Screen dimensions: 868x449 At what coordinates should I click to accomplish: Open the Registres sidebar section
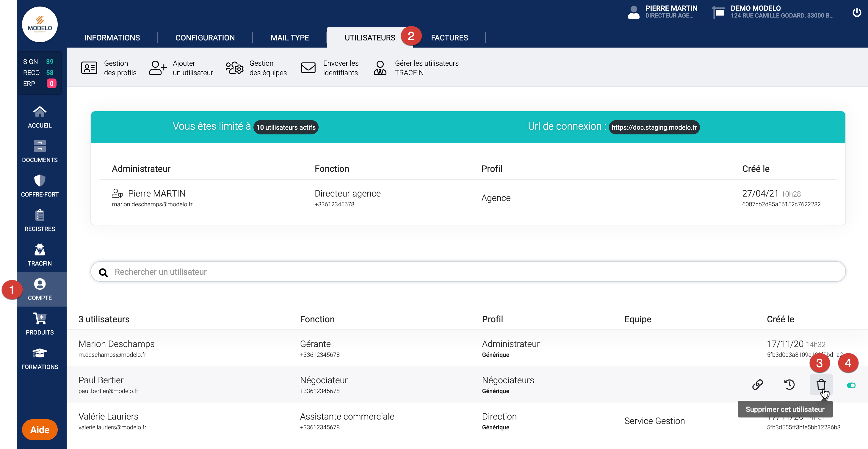tap(40, 221)
